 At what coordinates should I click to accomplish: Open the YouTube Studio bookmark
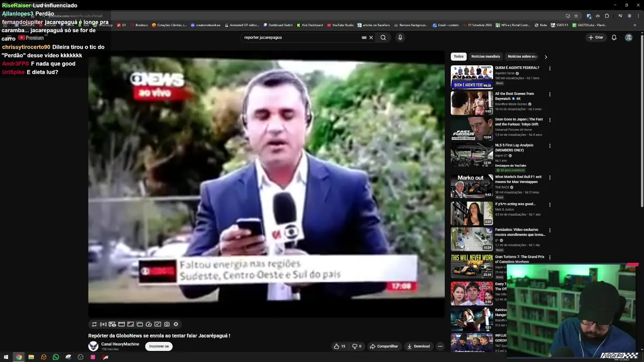[x=340, y=25]
